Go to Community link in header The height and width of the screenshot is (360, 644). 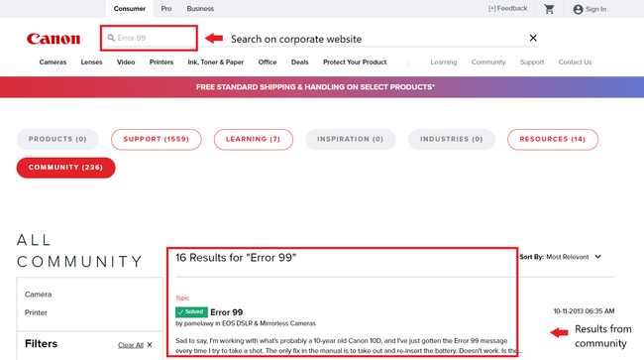pyautogui.click(x=488, y=62)
